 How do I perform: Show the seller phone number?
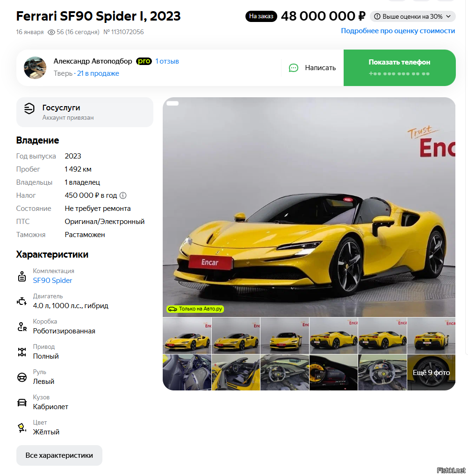coord(399,68)
